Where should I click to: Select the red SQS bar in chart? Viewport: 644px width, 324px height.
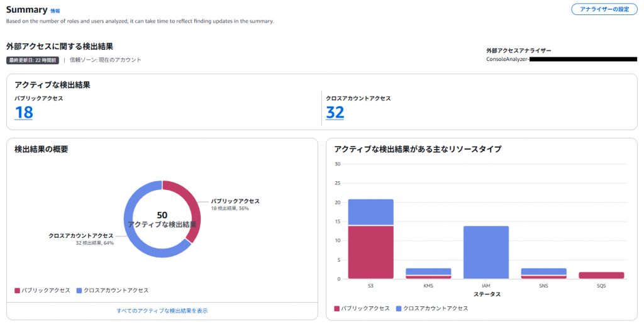(x=601, y=276)
